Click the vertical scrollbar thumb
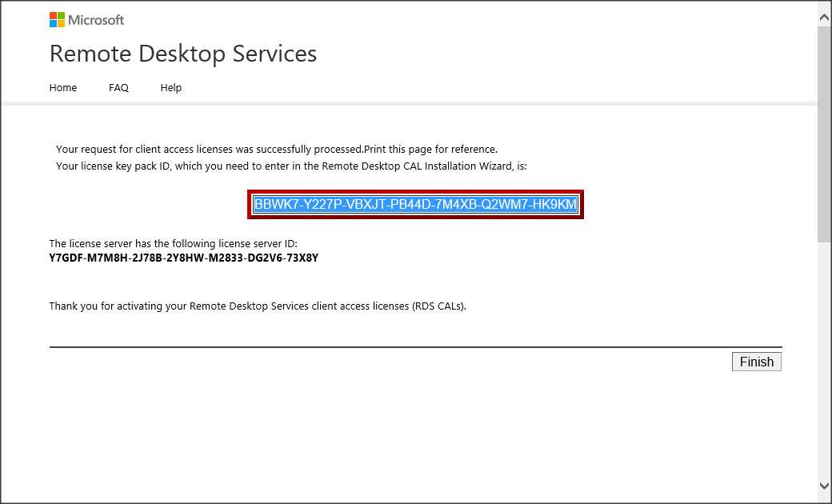 pos(824,132)
